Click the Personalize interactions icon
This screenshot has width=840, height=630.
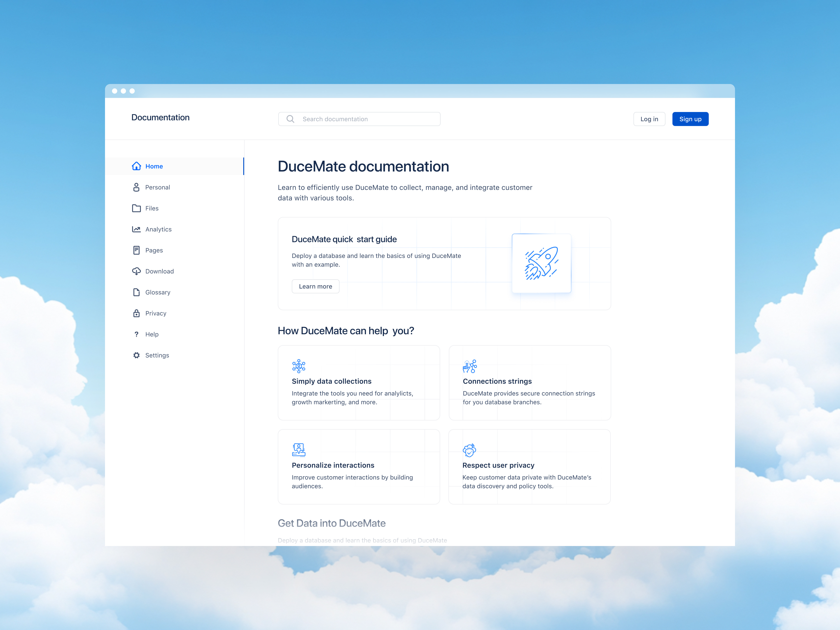[299, 450]
